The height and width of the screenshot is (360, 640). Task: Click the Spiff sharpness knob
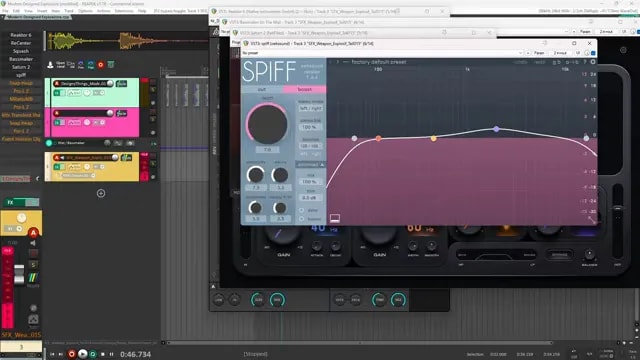click(x=256, y=208)
